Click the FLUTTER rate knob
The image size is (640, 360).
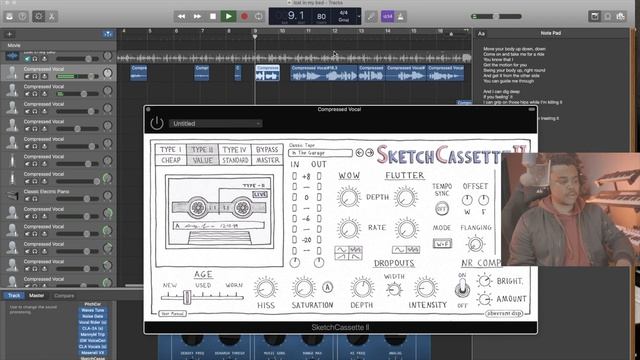pyautogui.click(x=406, y=229)
